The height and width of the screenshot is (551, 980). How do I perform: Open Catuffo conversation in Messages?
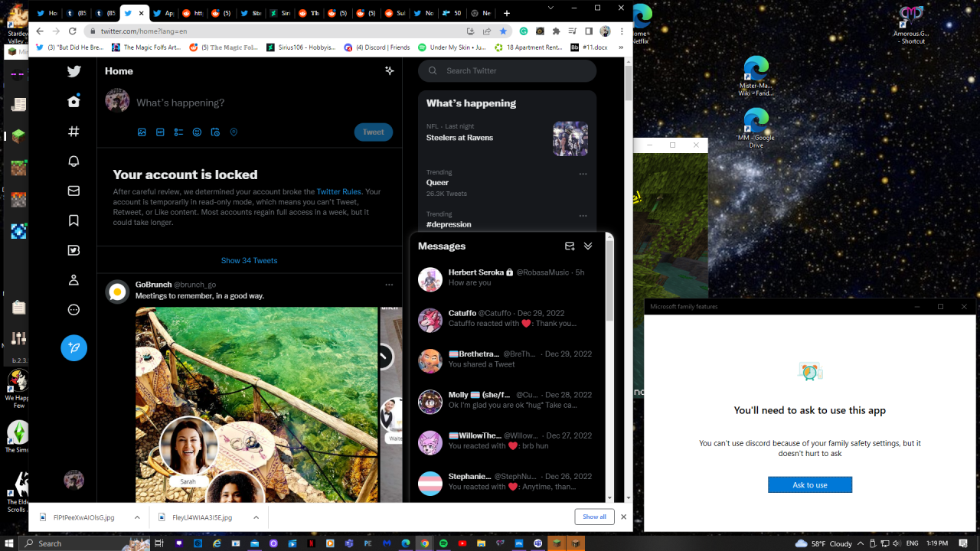tap(507, 318)
